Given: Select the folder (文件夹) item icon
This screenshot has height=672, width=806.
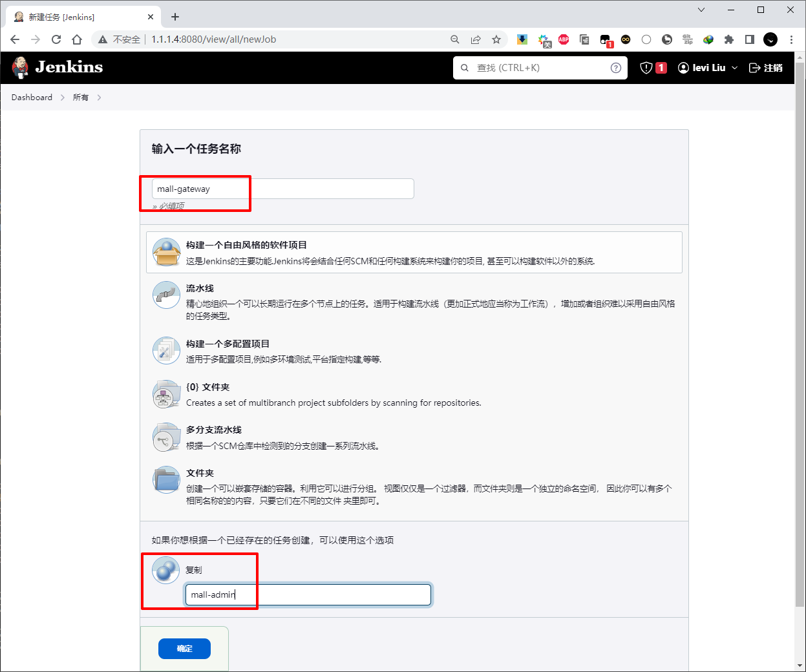Looking at the screenshot, I should coord(166,480).
